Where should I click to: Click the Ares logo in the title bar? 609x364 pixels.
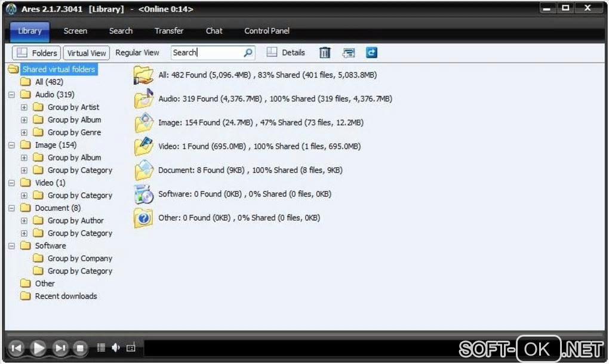tap(11, 8)
